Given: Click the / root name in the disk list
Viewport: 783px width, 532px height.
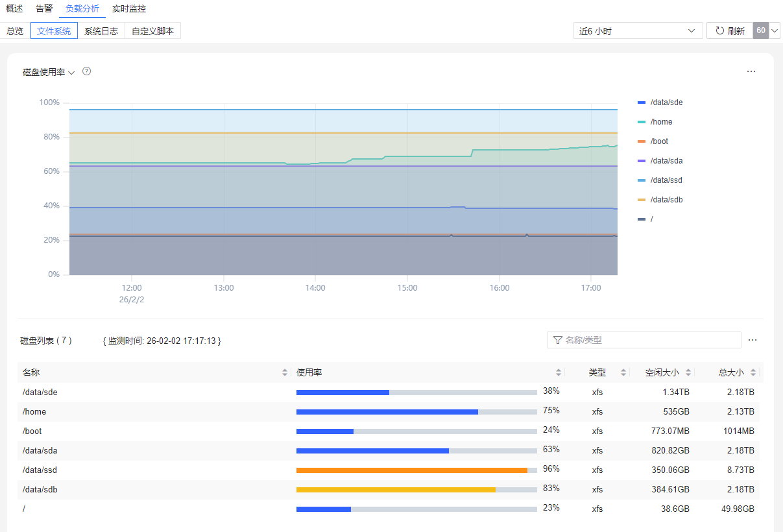Looking at the screenshot, I should pyautogui.click(x=24, y=509).
